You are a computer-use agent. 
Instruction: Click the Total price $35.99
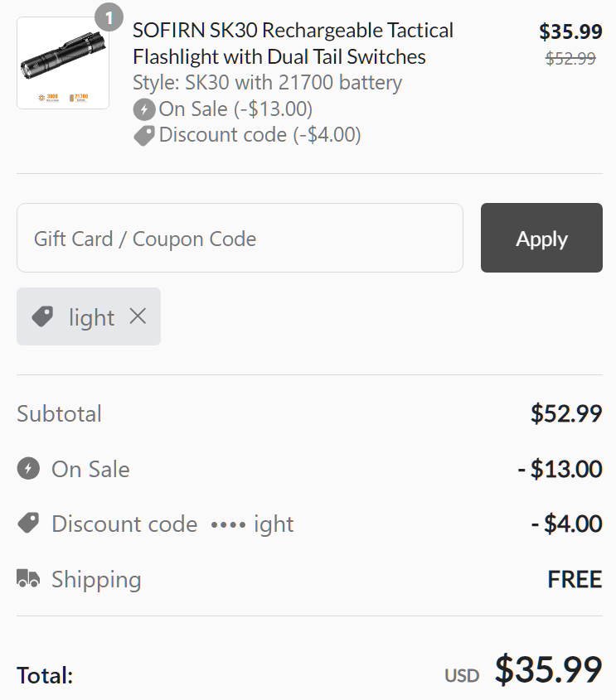(x=548, y=670)
